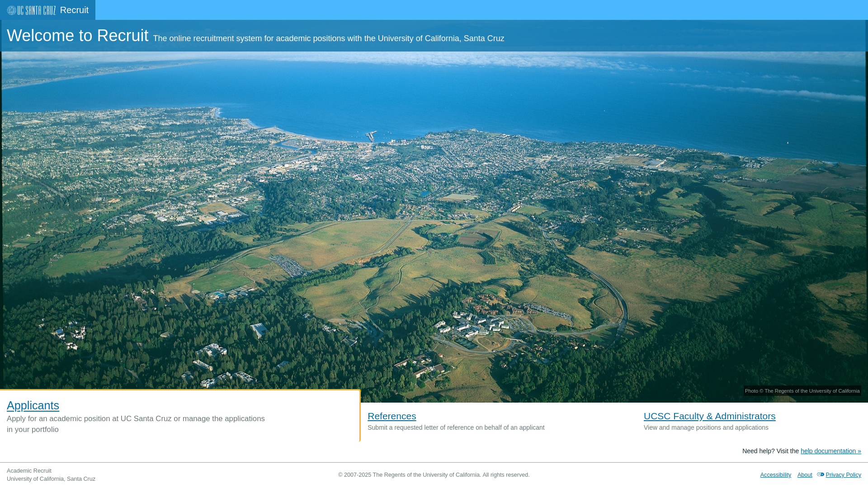Open the Applicants link
The width and height of the screenshot is (868, 488).
[x=33, y=405]
